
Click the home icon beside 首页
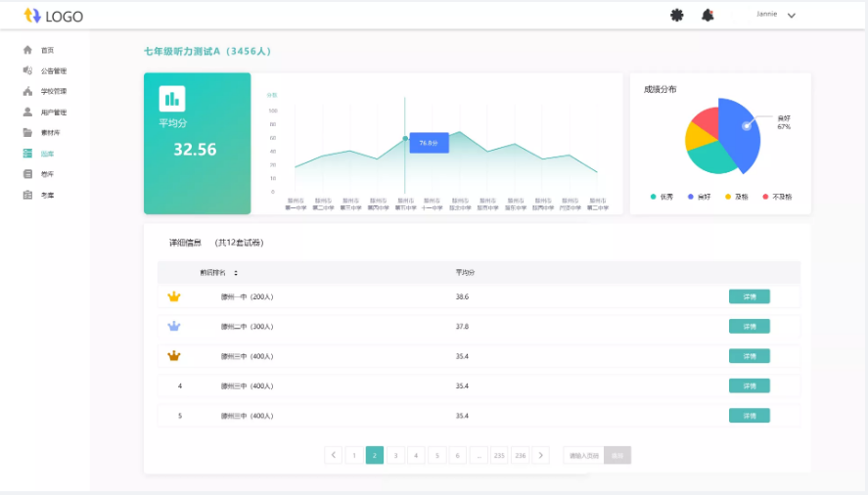(27, 50)
